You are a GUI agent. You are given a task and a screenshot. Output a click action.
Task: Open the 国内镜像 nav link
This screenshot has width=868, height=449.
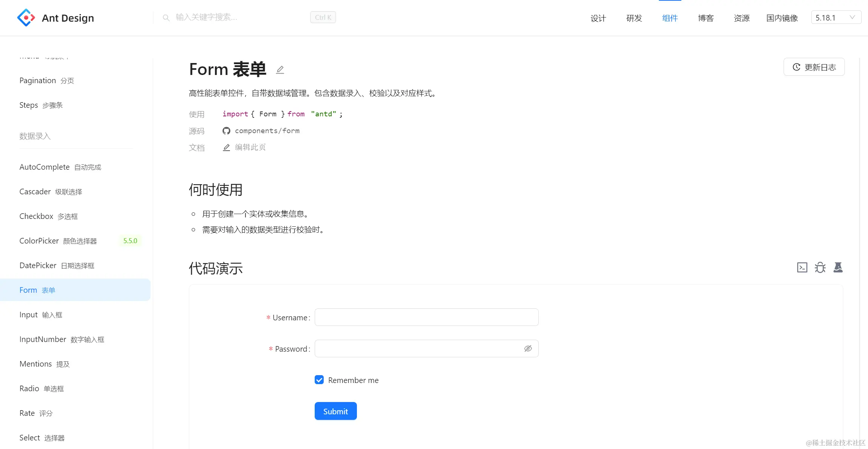coord(782,18)
